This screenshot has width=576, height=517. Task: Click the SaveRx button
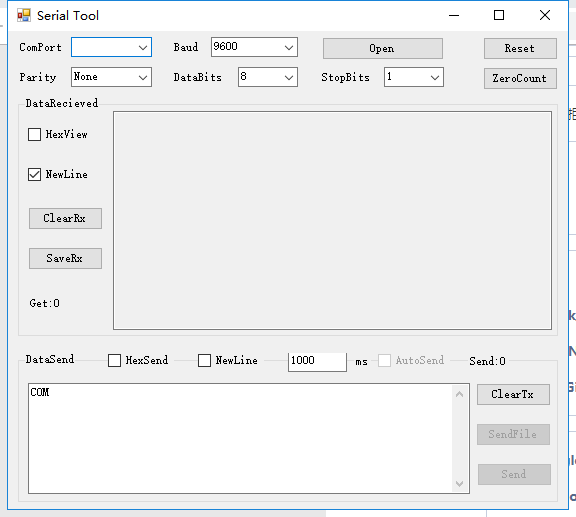click(65, 258)
